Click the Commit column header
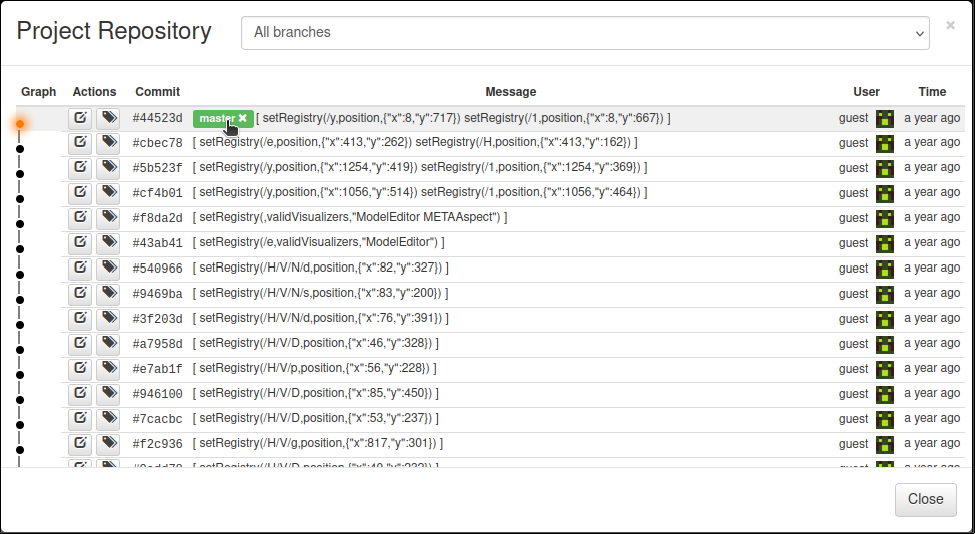975x534 pixels. [158, 91]
